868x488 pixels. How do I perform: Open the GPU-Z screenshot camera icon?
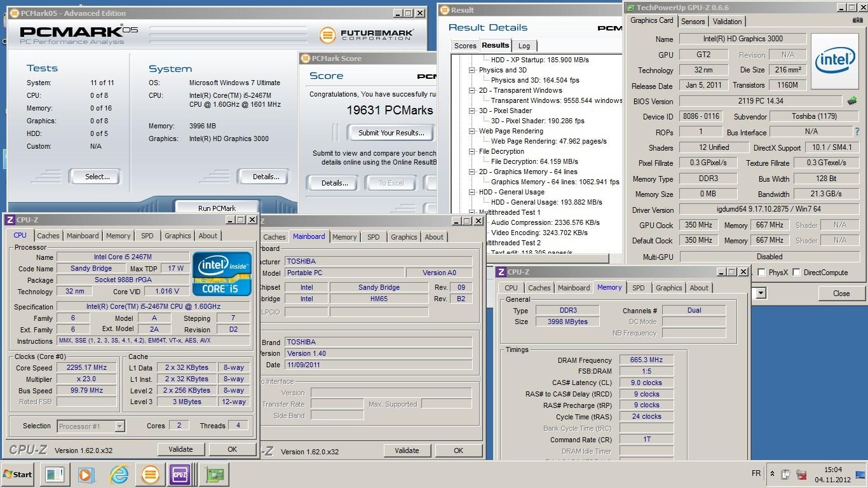tap(858, 21)
